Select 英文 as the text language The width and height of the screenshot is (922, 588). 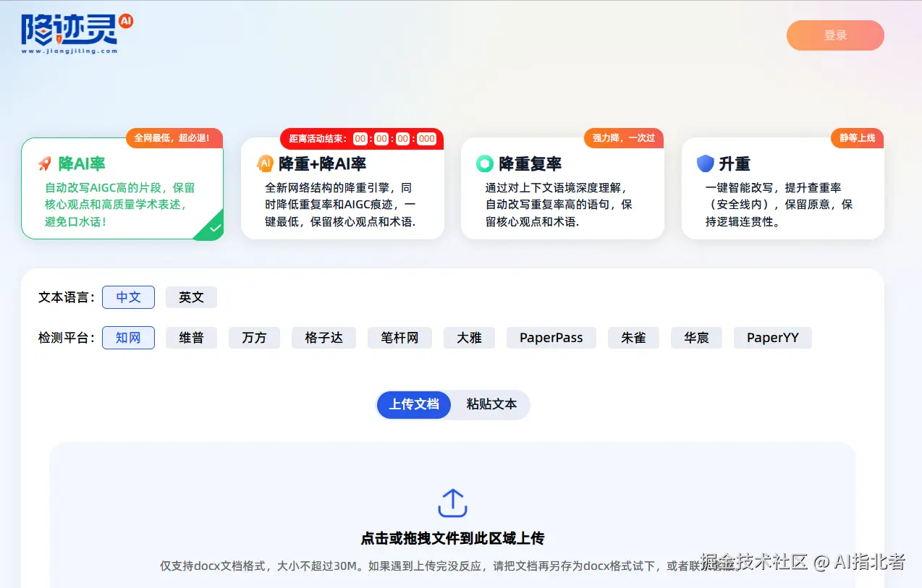point(190,297)
